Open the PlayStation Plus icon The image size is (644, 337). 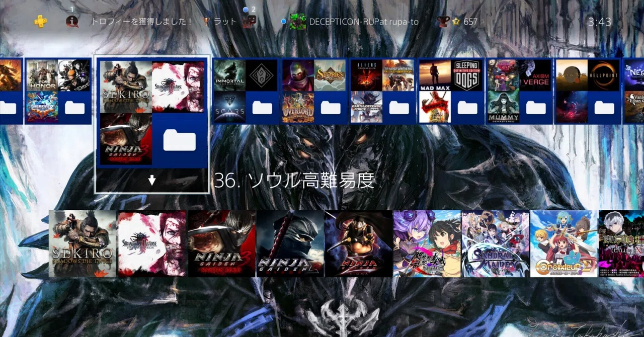coord(40,21)
